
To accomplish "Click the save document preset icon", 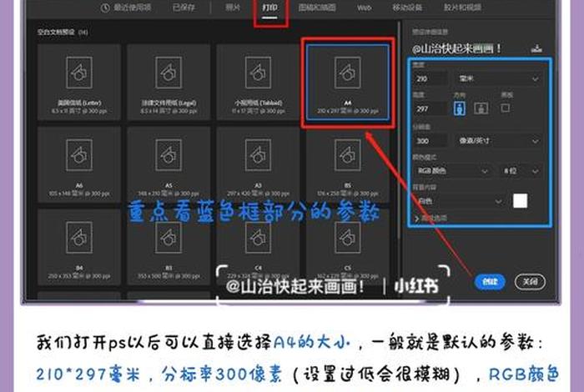I will click(x=536, y=48).
